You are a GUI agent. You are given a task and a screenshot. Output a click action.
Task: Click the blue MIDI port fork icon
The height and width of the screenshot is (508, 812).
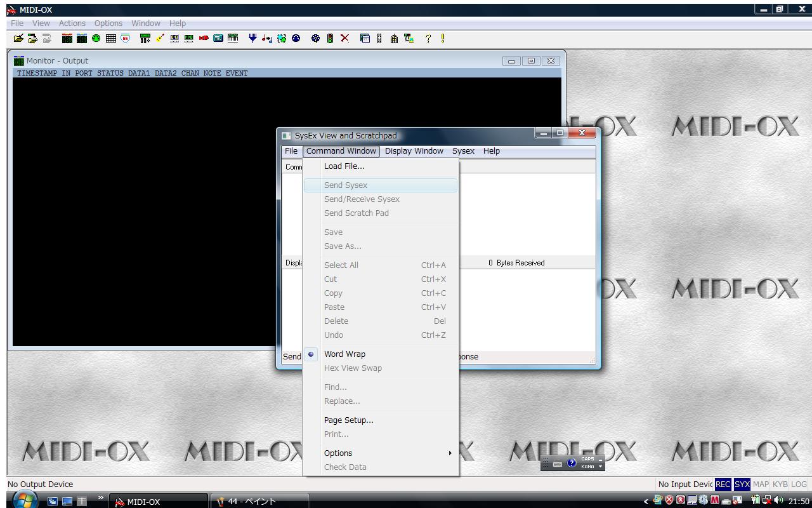(x=252, y=38)
